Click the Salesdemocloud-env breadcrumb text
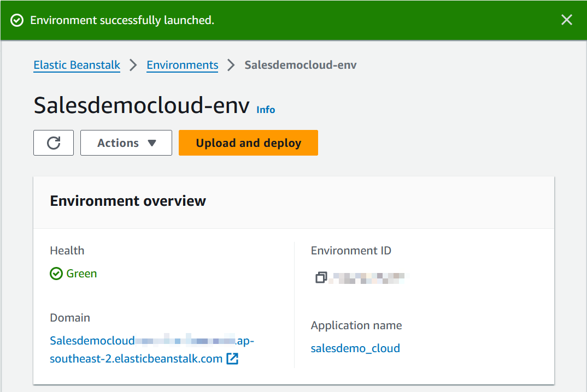The width and height of the screenshot is (587, 392). [x=300, y=65]
